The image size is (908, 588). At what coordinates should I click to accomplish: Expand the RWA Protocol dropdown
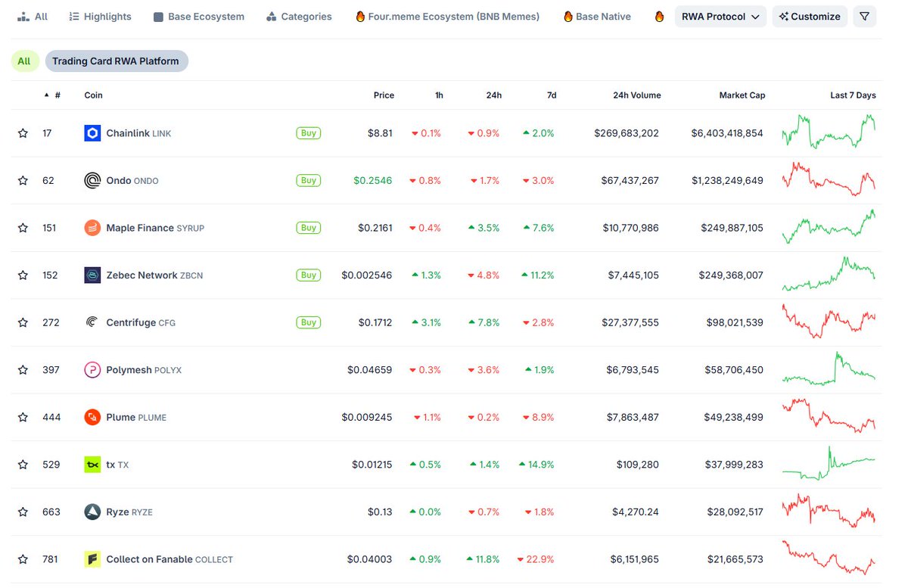click(x=720, y=17)
